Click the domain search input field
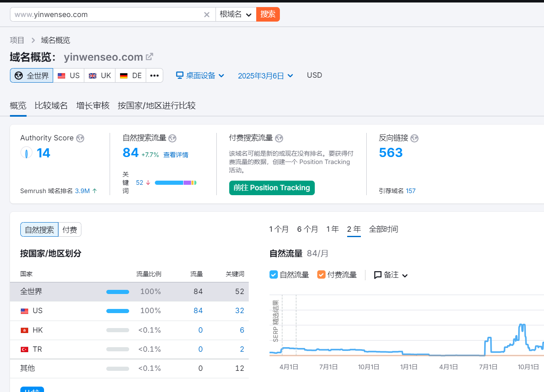The image size is (544, 392). (106, 15)
